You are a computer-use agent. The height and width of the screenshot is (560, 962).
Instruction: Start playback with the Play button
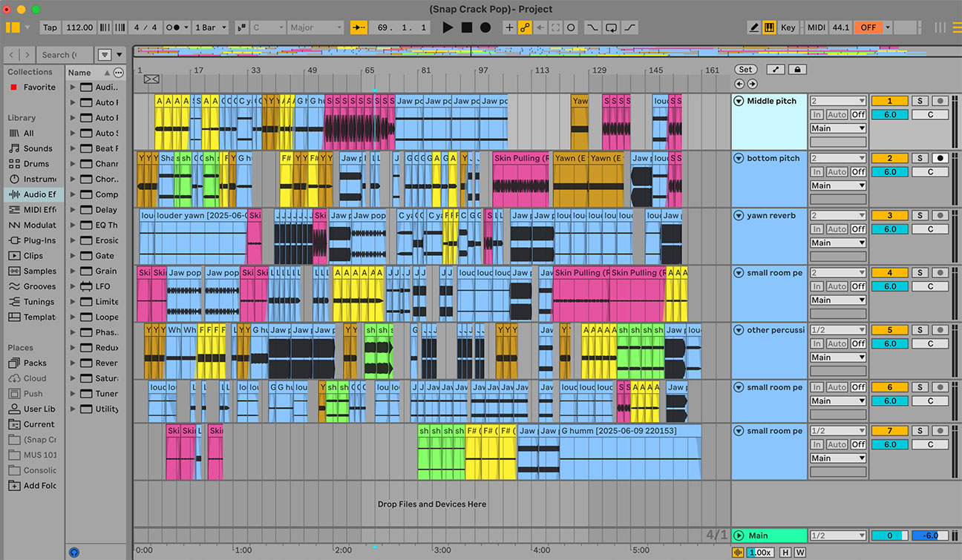click(448, 27)
